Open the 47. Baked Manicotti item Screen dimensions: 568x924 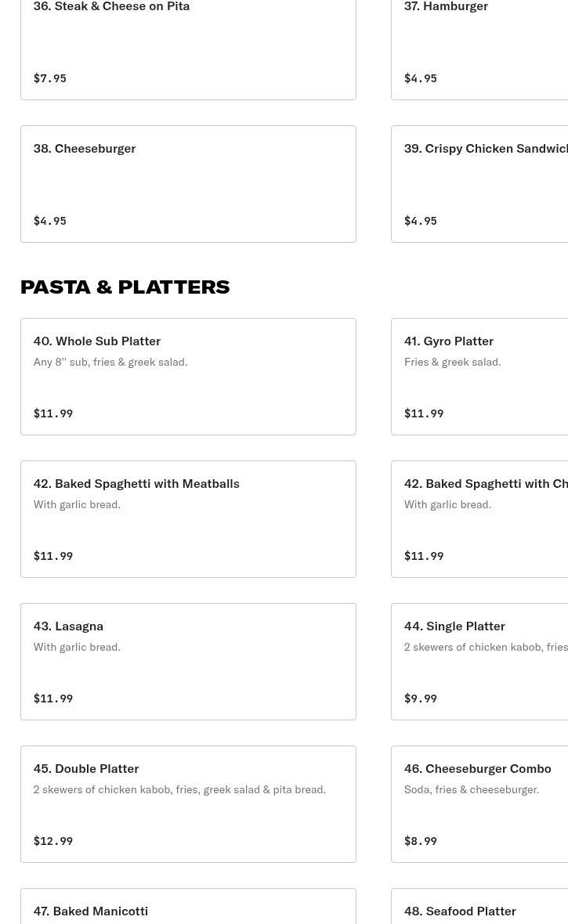point(188,910)
